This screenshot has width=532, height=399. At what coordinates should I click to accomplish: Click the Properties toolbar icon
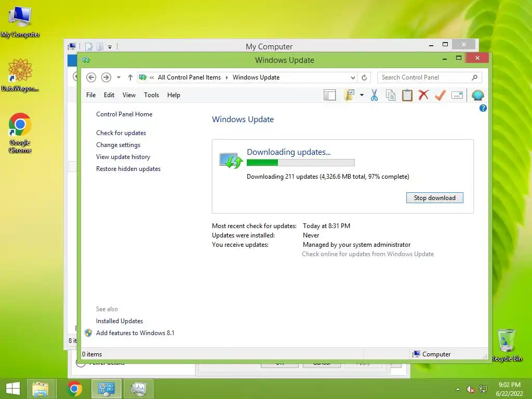[457, 96]
